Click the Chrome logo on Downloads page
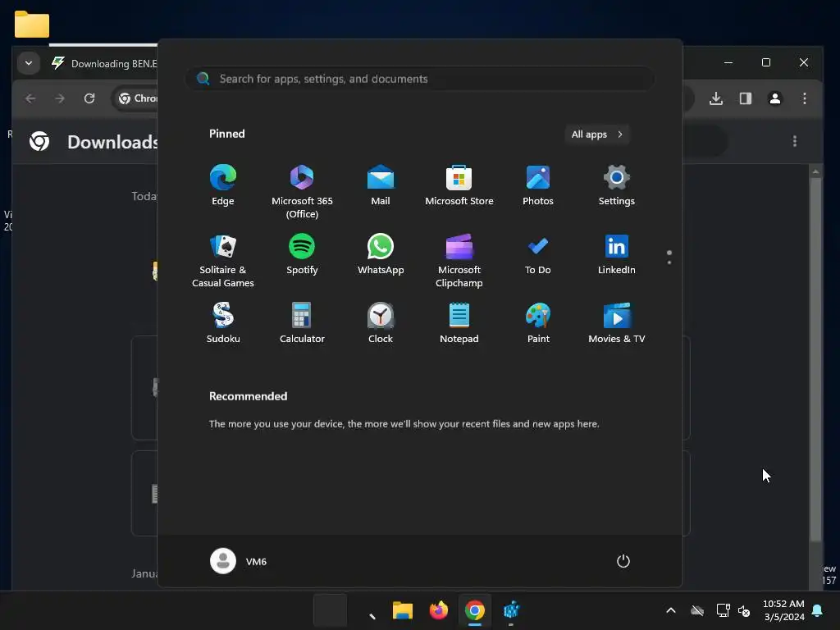The image size is (840, 630). (x=39, y=141)
